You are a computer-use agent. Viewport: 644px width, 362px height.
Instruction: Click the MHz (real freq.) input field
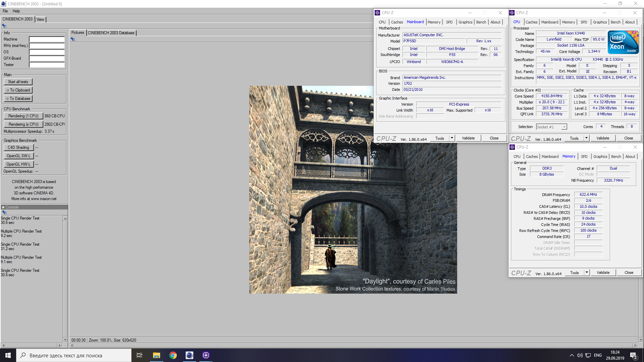(x=47, y=46)
